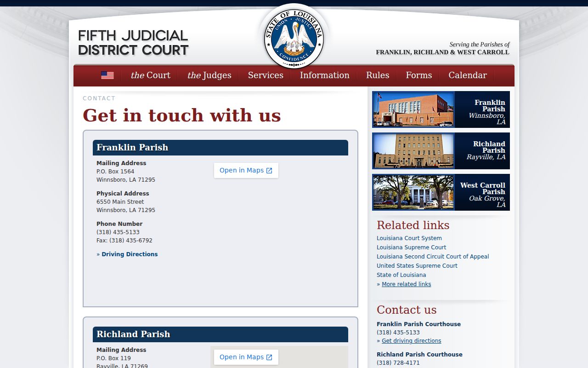588x368 pixels.
Task: Open the Services menu
Action: tap(266, 75)
